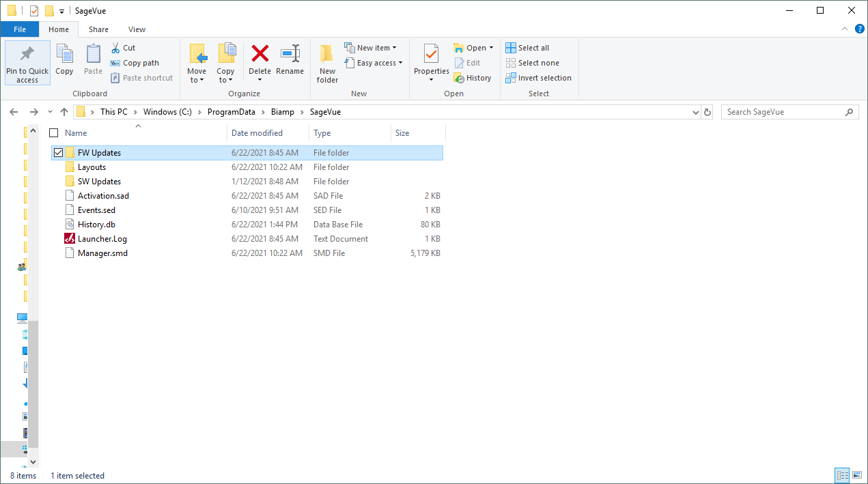868x484 pixels.
Task: Click Windows (C:) in the address bar
Action: point(167,112)
